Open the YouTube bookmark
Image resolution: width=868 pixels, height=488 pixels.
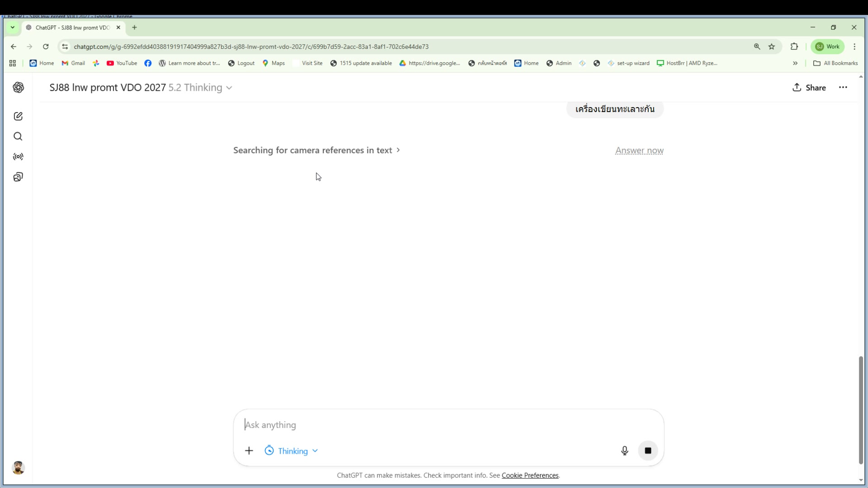[122, 63]
